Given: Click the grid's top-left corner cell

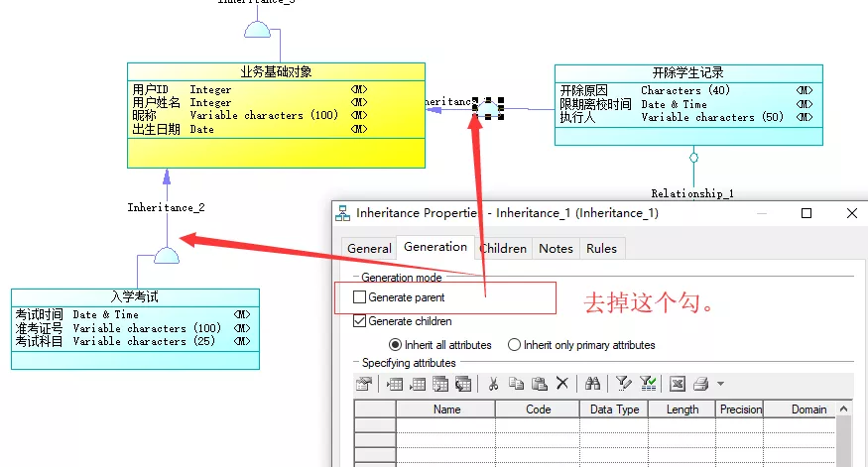Looking at the screenshot, I should [375, 409].
